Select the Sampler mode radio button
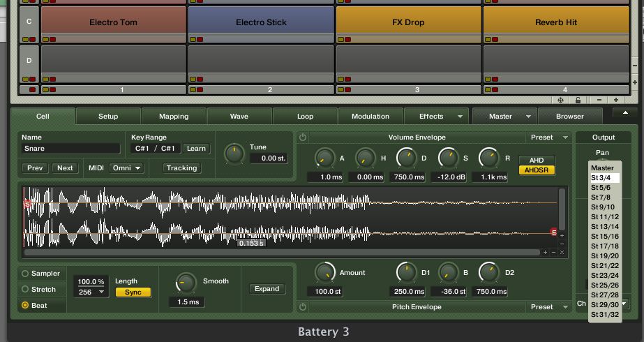 pos(25,274)
